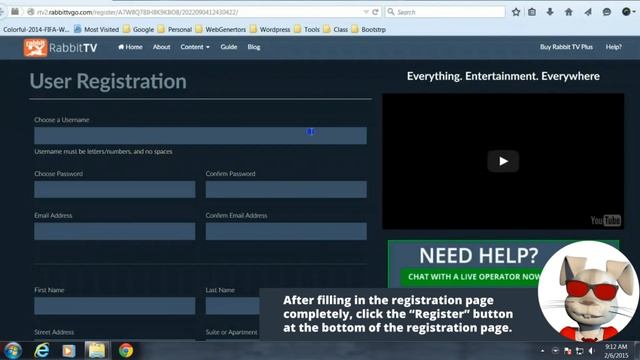Click the First Name field
Image resolution: width=640 pixels, height=360 pixels.
coord(115,306)
